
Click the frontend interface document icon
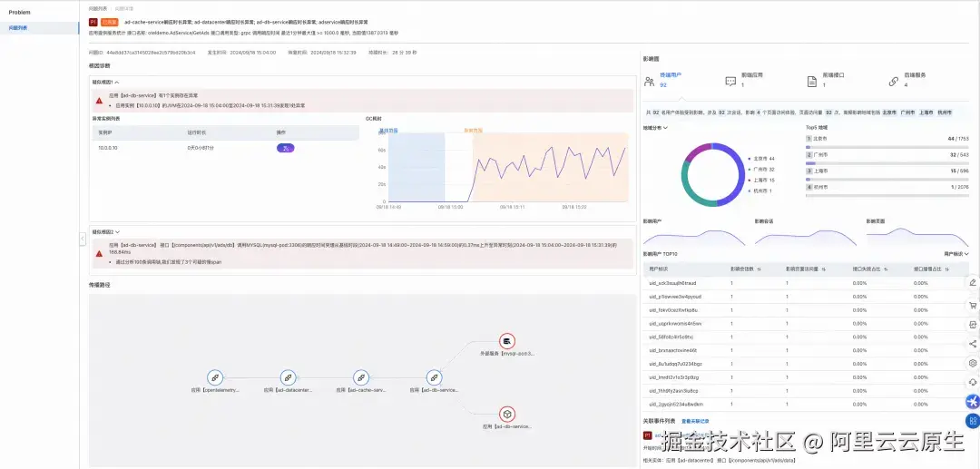(x=812, y=81)
